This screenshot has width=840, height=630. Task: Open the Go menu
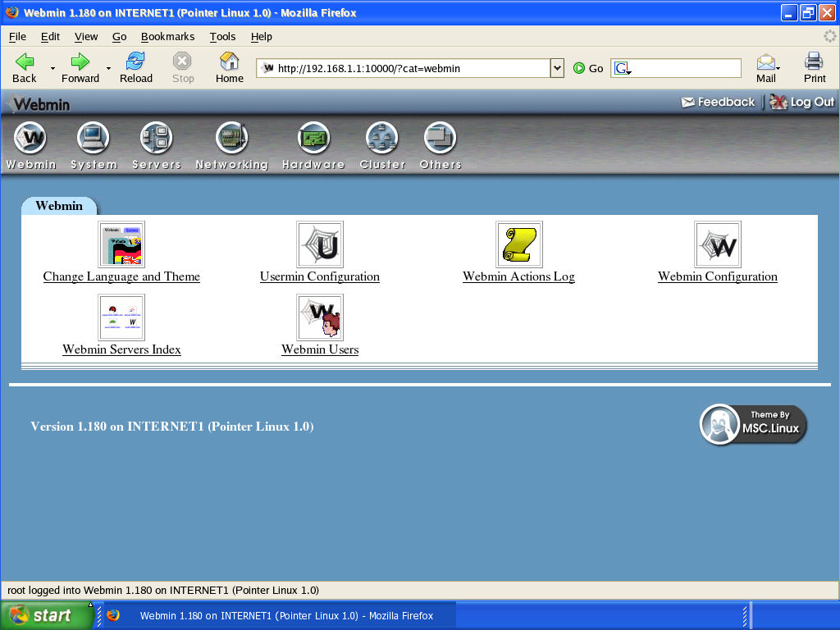click(x=120, y=36)
